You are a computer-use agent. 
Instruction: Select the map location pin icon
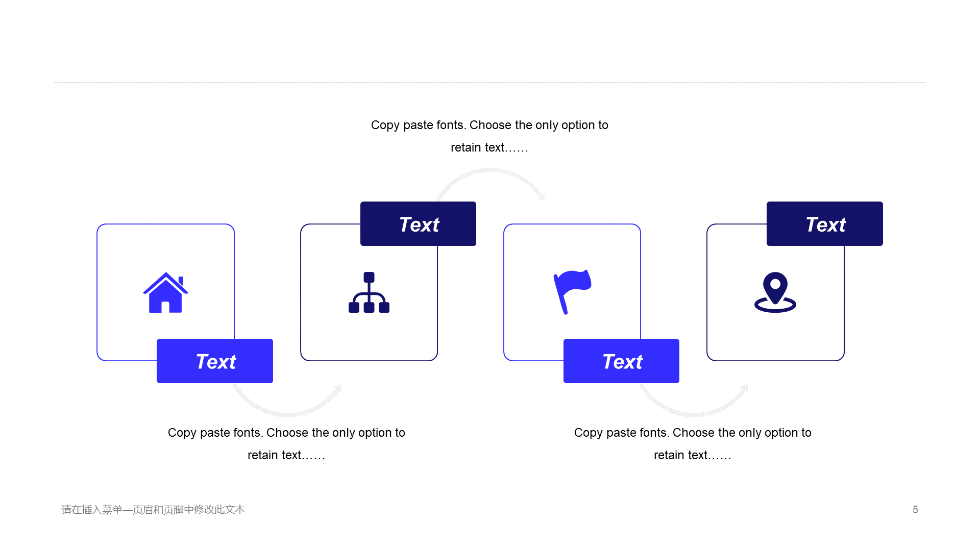coord(775,292)
